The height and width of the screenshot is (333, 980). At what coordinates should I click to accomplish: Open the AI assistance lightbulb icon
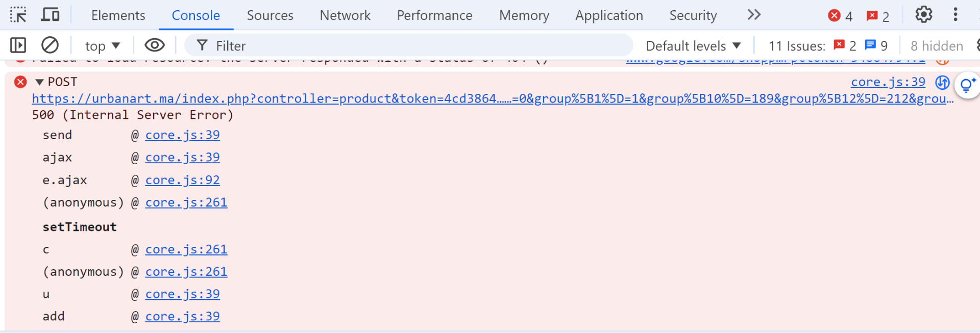pos(966,85)
